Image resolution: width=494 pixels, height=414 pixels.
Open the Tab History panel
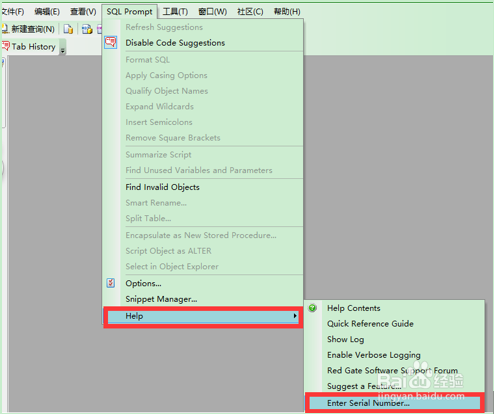[x=29, y=47]
